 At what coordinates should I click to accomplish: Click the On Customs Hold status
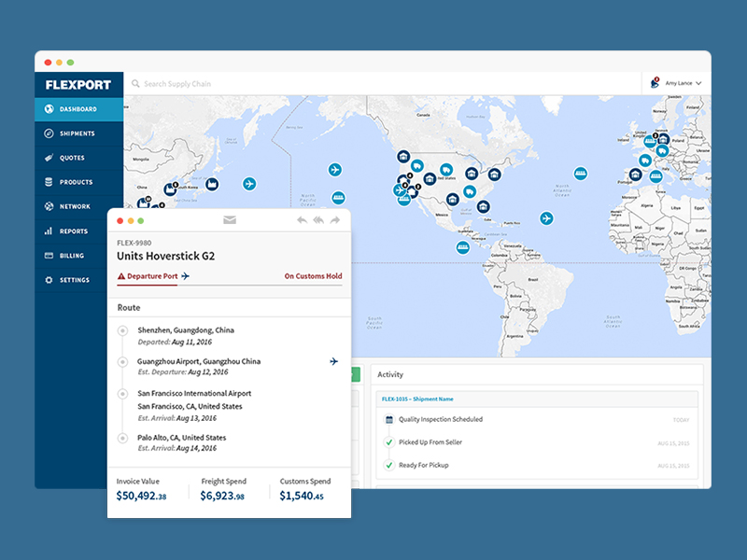(313, 276)
